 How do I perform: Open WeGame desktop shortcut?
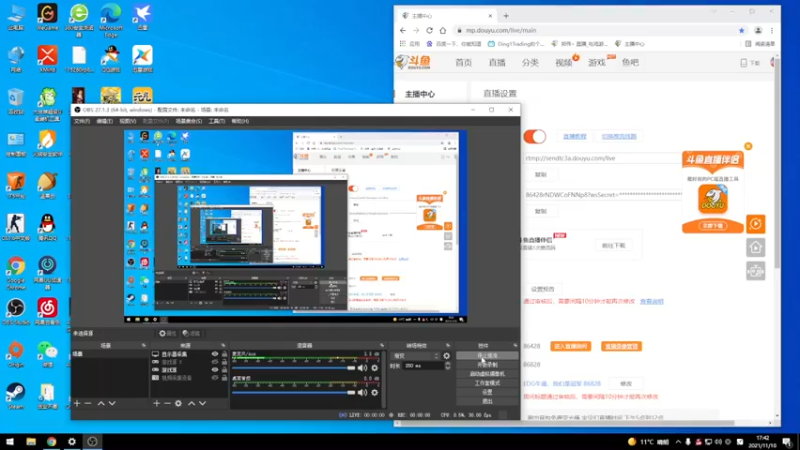[x=47, y=18]
